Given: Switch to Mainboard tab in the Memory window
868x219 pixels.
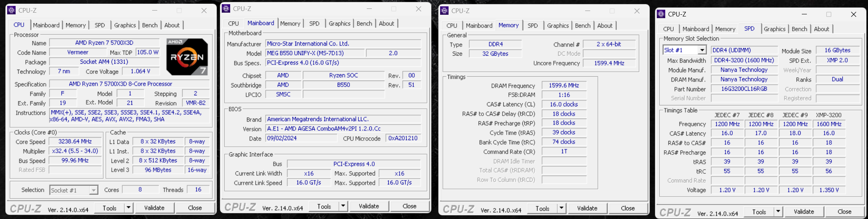Looking at the screenshot, I should tap(479, 25).
